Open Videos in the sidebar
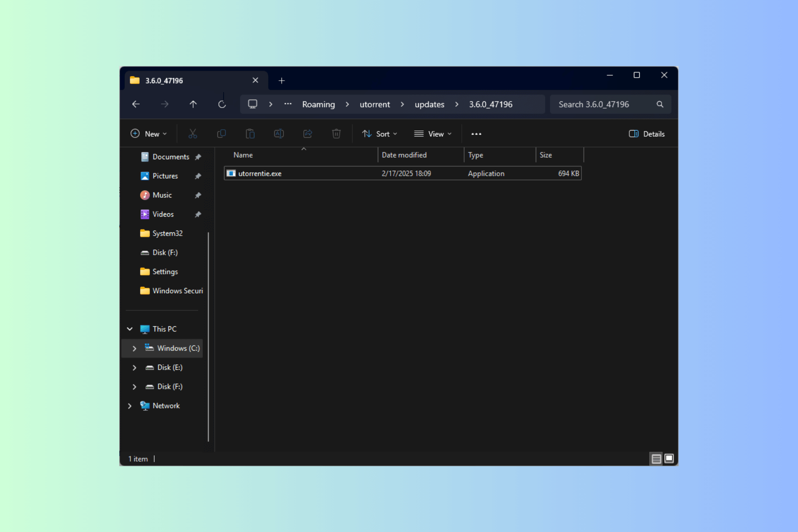The image size is (798, 532). tap(163, 214)
